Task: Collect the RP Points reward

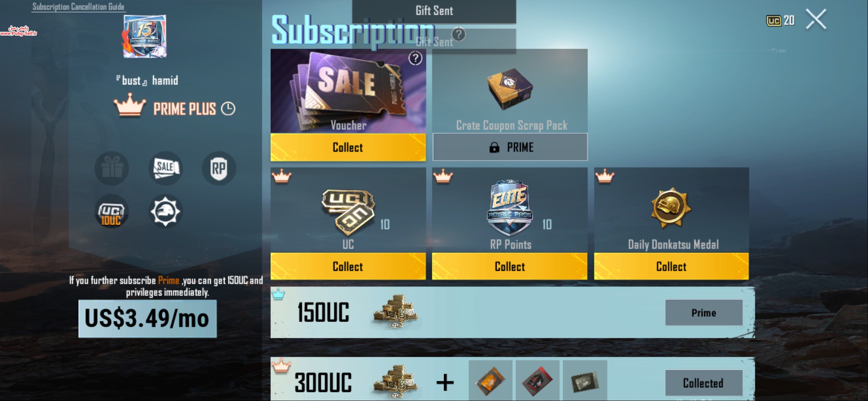Action: (510, 267)
